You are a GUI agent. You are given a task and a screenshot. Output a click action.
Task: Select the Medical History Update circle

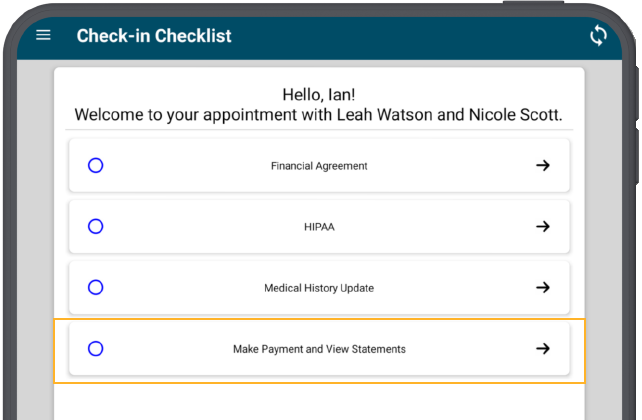pyautogui.click(x=95, y=287)
